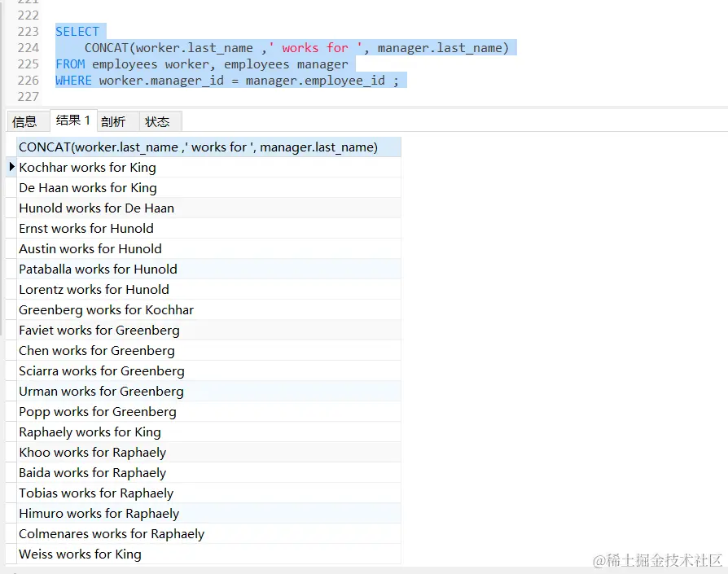Select the 结果 1 tab
728x574 pixels.
[x=73, y=120]
